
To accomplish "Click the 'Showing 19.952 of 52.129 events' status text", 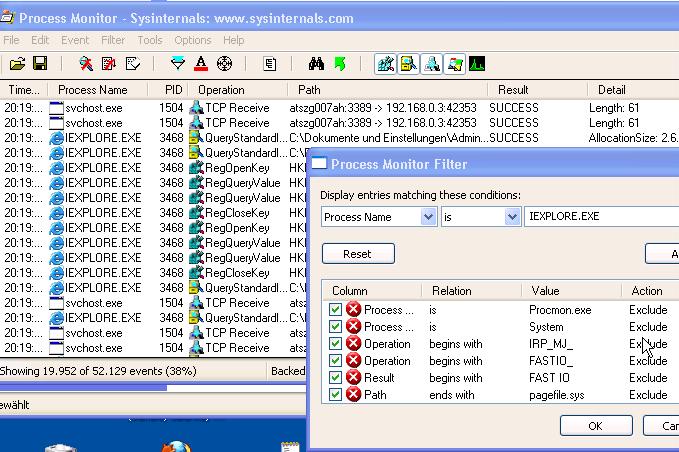I will pos(98,371).
